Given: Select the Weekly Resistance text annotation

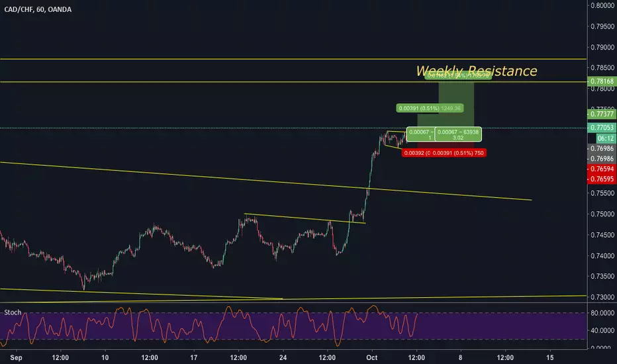Looking at the screenshot, I should pyautogui.click(x=476, y=71).
